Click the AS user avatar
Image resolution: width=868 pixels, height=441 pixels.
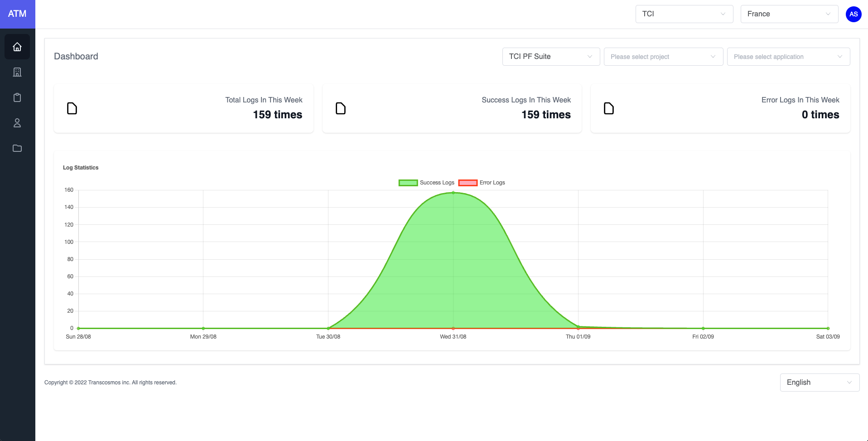853,14
